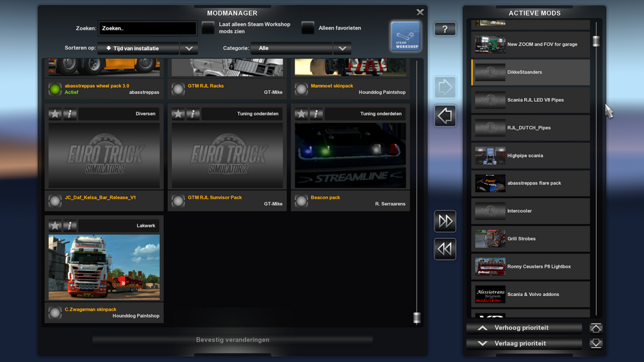
Task: Select Highpipe scania active mod
Action: [531, 156]
